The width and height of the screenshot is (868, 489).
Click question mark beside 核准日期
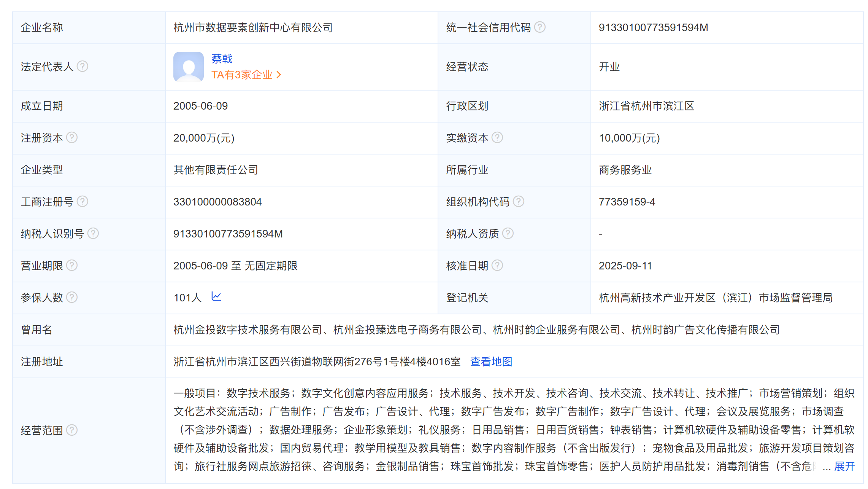[497, 265]
